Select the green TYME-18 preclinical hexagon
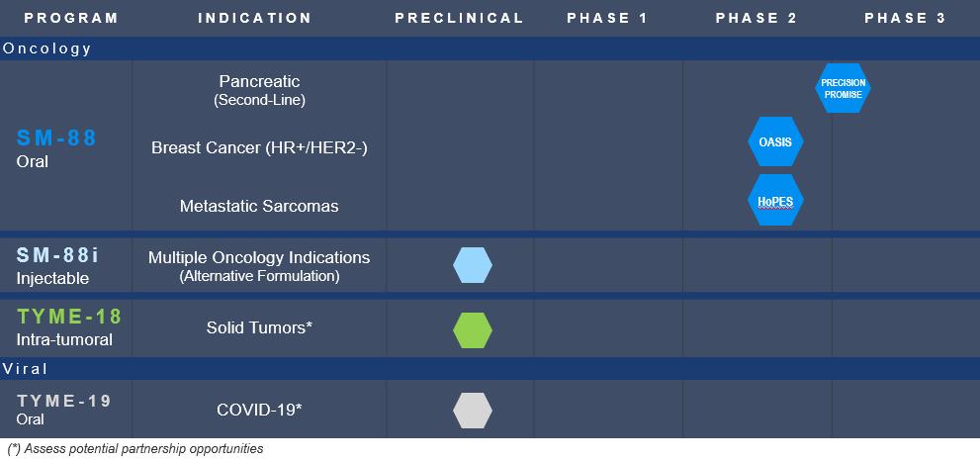980x462 pixels. tap(473, 329)
